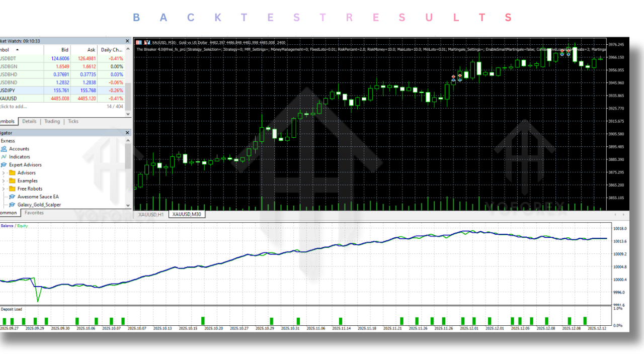Click the Indicators icon in Navigator
Viewport: 644px width, 362px height.
4,157
